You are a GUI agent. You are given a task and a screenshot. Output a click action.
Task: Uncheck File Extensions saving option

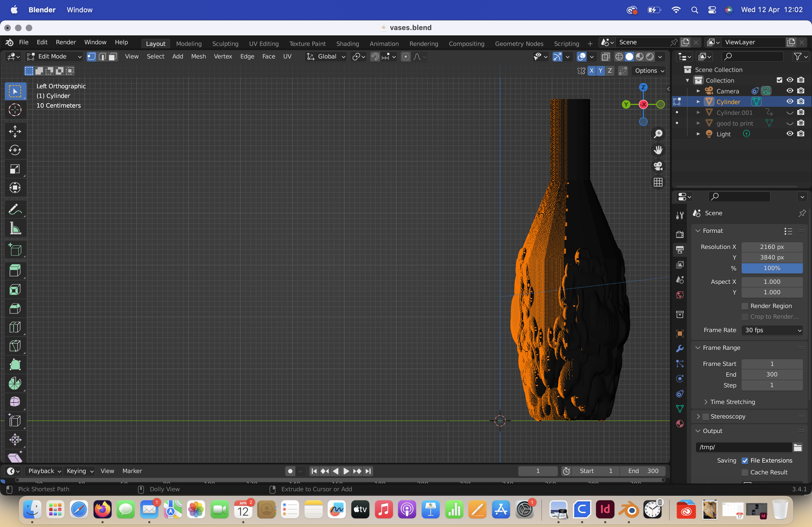coord(745,460)
